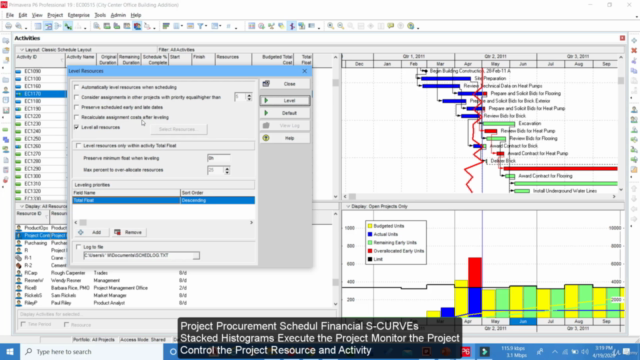Open the Windows Start menu
Viewport: 640px width, 360px height.
(x=10, y=351)
